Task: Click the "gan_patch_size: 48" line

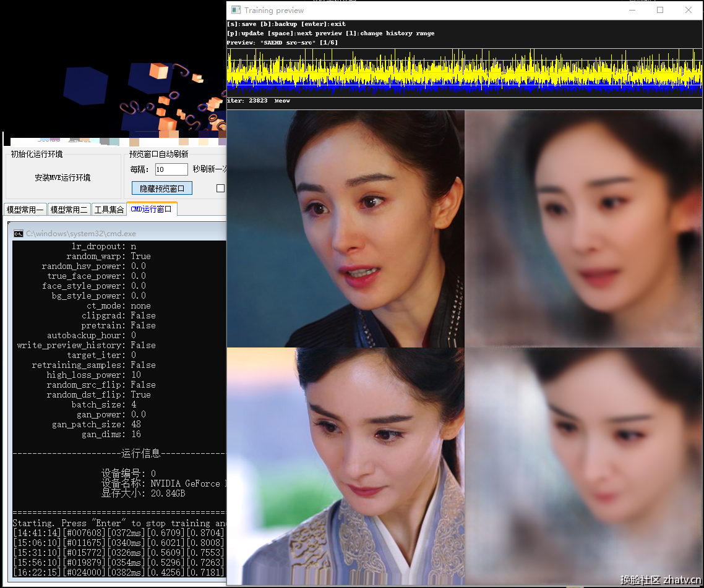Action: tap(97, 424)
